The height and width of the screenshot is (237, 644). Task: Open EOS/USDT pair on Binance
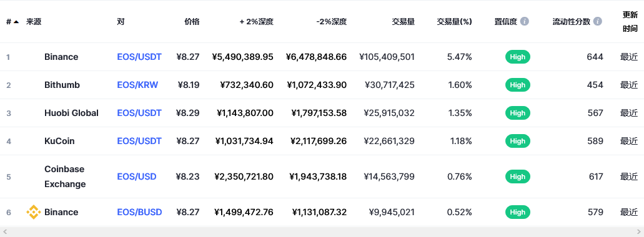click(139, 57)
